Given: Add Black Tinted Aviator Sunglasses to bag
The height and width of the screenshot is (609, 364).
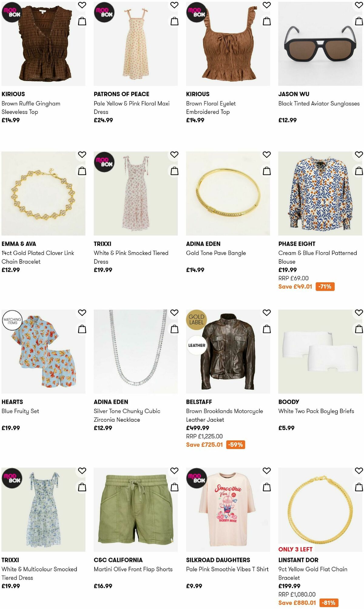Looking at the screenshot, I should pyautogui.click(x=359, y=21).
